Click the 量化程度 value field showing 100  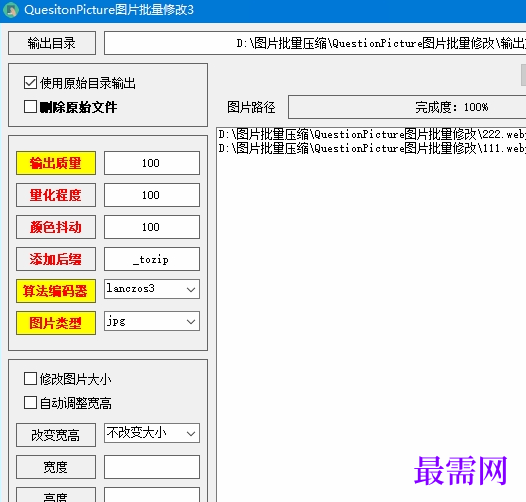(x=152, y=195)
